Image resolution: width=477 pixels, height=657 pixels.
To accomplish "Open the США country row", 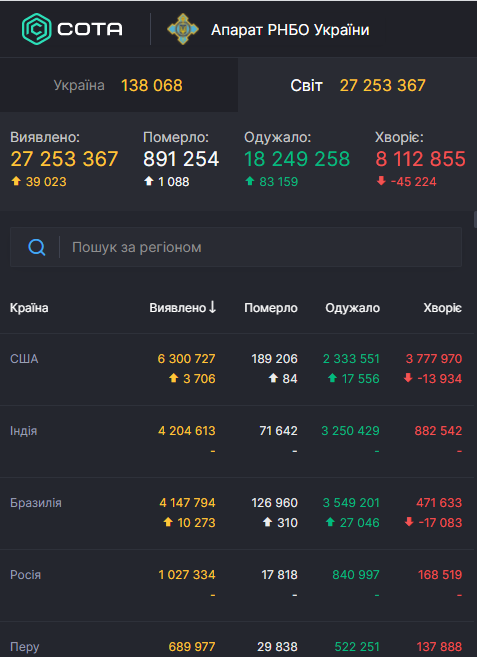I will (x=237, y=369).
